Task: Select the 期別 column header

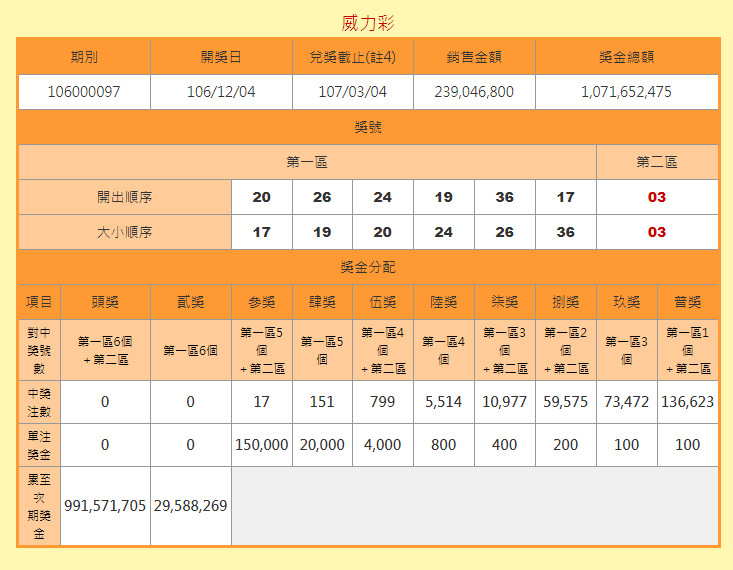Action: coord(84,57)
